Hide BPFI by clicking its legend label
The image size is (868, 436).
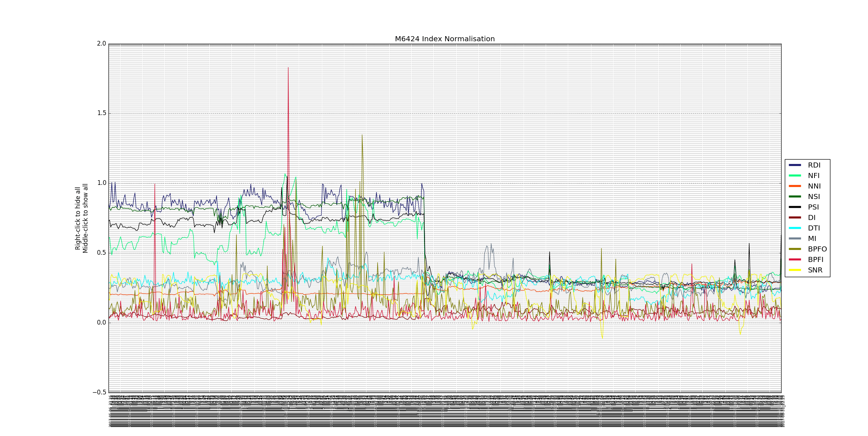coord(815,259)
